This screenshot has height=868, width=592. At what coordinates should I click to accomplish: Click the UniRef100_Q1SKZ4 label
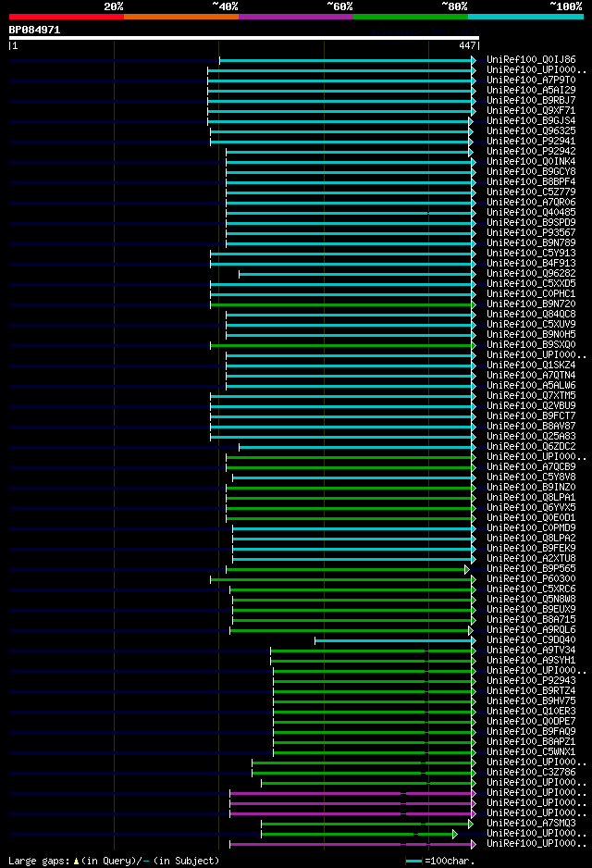click(x=531, y=365)
